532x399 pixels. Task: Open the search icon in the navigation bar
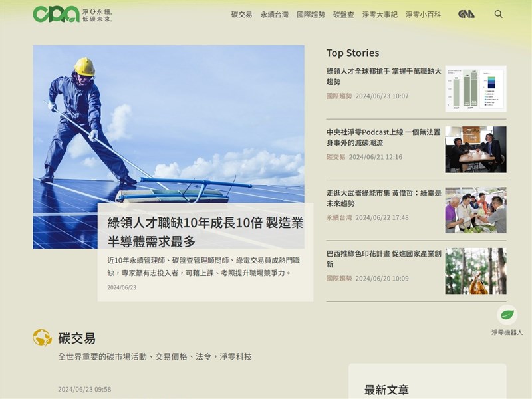pyautogui.click(x=497, y=13)
